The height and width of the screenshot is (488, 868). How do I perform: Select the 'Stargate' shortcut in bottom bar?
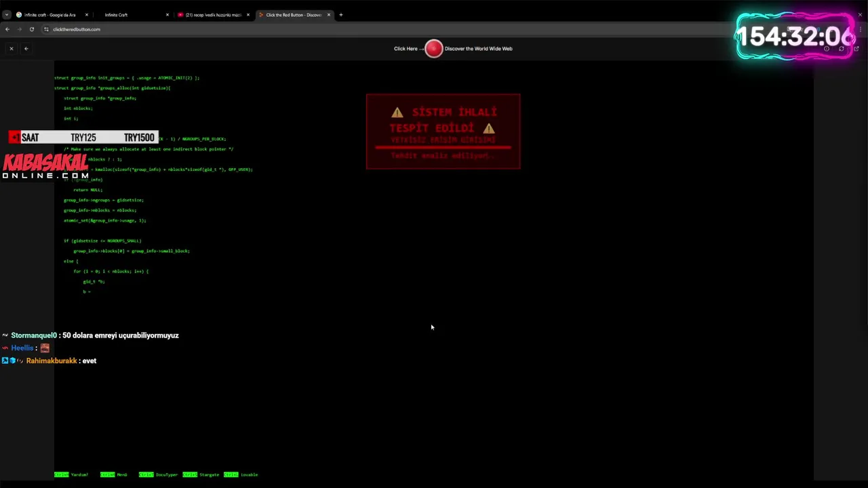[201, 474]
